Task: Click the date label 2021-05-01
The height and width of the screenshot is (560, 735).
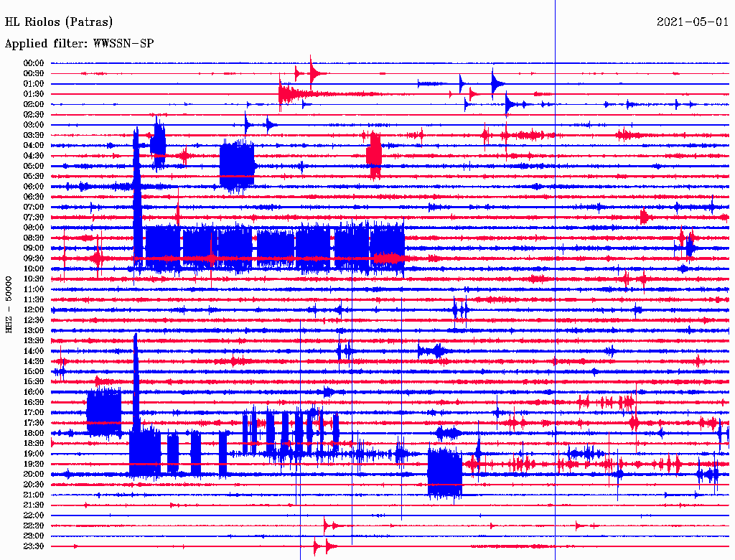Action: tap(692, 22)
